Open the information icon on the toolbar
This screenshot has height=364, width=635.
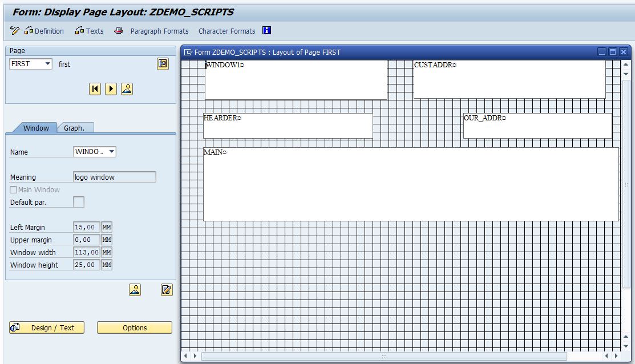point(266,31)
